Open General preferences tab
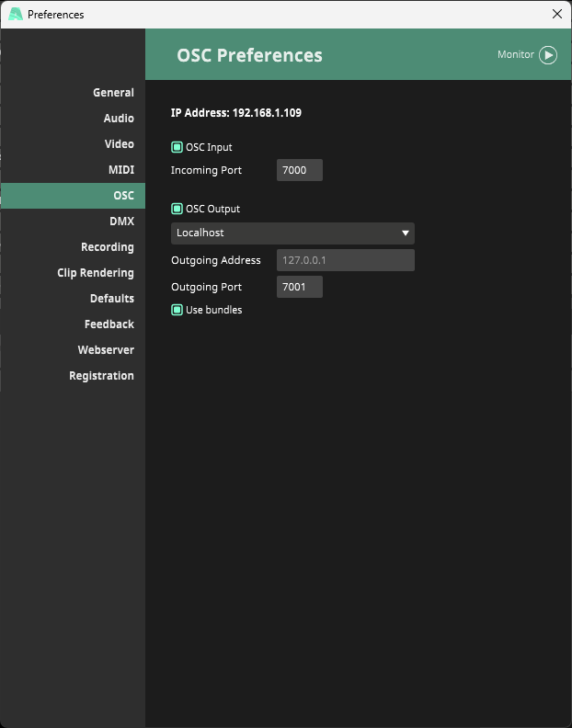 pos(73,93)
